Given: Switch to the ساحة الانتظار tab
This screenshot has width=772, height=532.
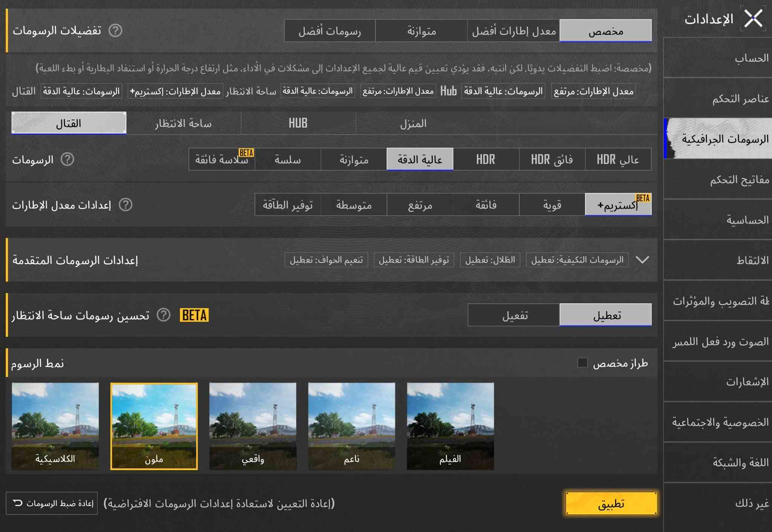Looking at the screenshot, I should click(184, 123).
